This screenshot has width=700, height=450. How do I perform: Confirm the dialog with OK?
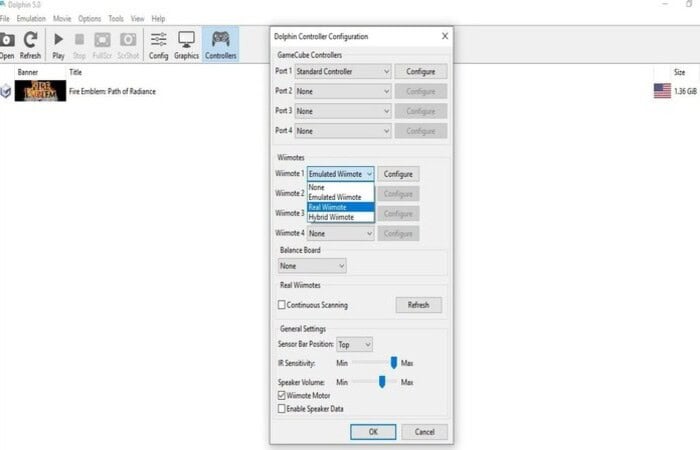click(x=373, y=432)
